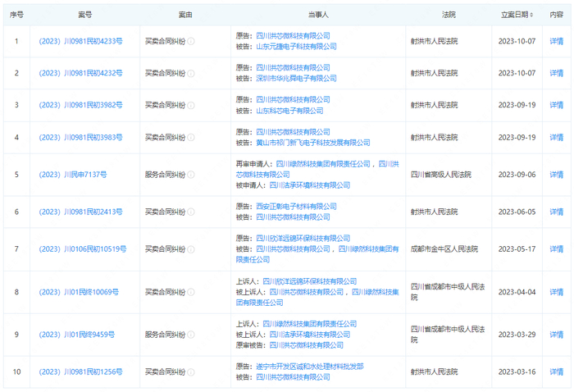Open plaintiff 西安正彰电子材料有限公司 link
The width and height of the screenshot is (574, 392).
(296, 207)
